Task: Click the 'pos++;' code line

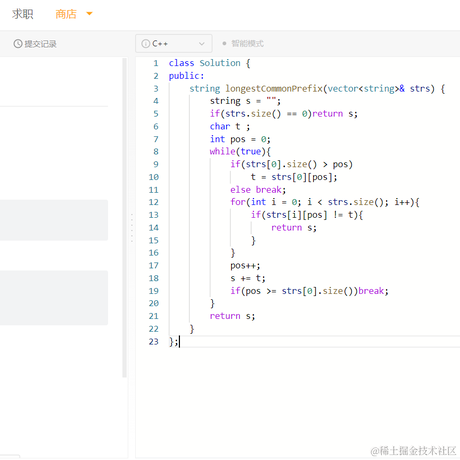Action: tap(245, 265)
